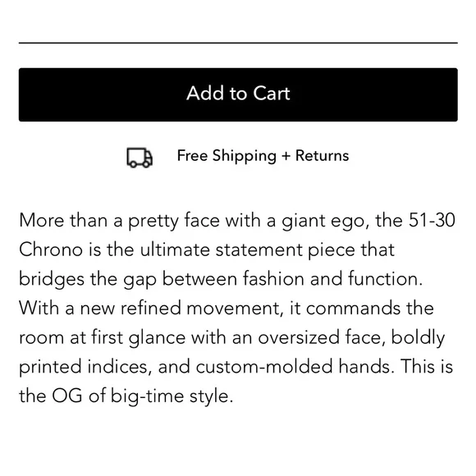Click the Add to Cart button
This screenshot has height=476, width=476.
click(x=238, y=94)
